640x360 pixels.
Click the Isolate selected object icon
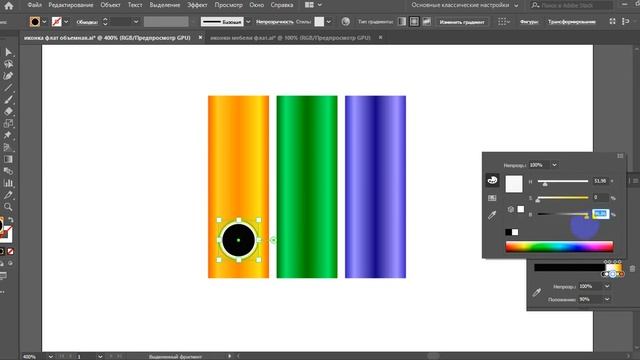[612, 22]
